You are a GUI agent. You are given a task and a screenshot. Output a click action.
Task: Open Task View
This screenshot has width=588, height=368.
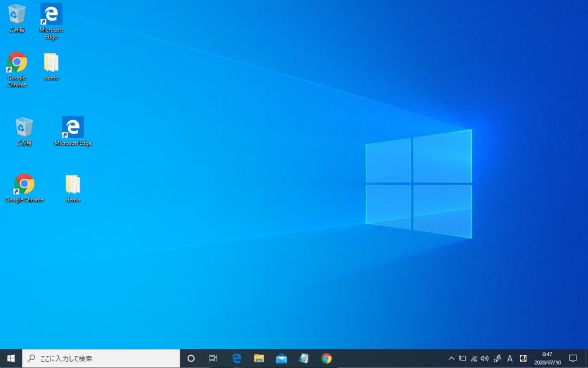pyautogui.click(x=213, y=358)
